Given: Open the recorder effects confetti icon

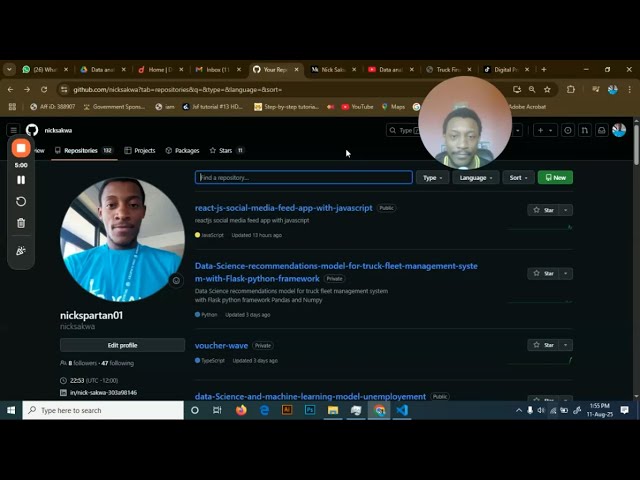Looking at the screenshot, I should [21, 251].
